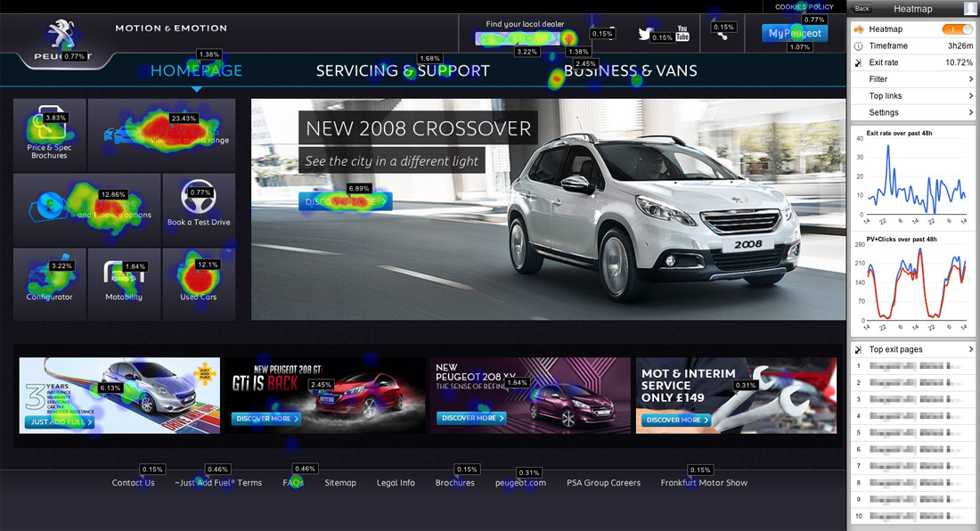Click the Timeframe clock icon
Screen dimensions: 980x531
point(859,45)
